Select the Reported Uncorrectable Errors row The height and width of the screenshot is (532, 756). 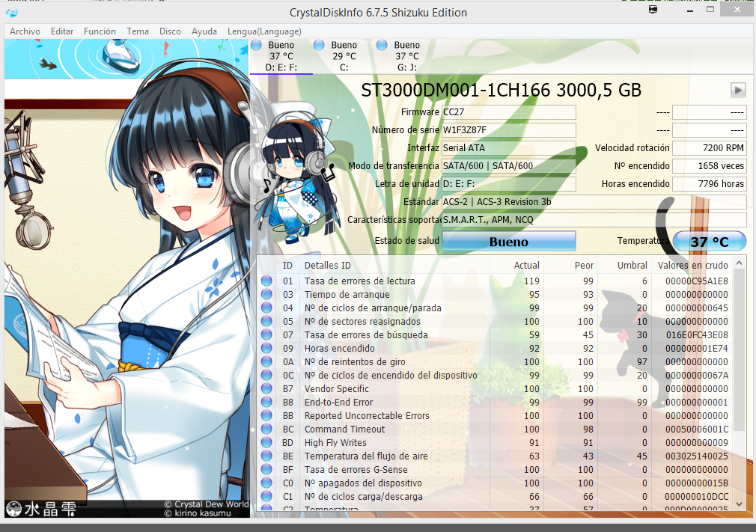[x=496, y=416]
